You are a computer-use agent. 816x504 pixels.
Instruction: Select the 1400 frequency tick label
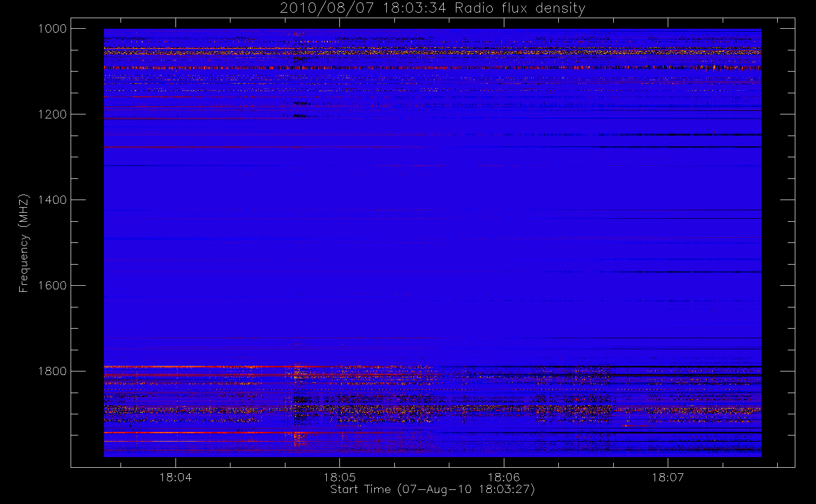(52, 200)
